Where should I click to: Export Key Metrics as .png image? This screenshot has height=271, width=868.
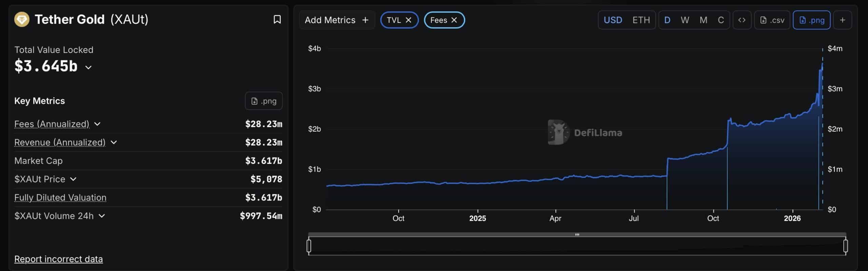click(x=263, y=101)
